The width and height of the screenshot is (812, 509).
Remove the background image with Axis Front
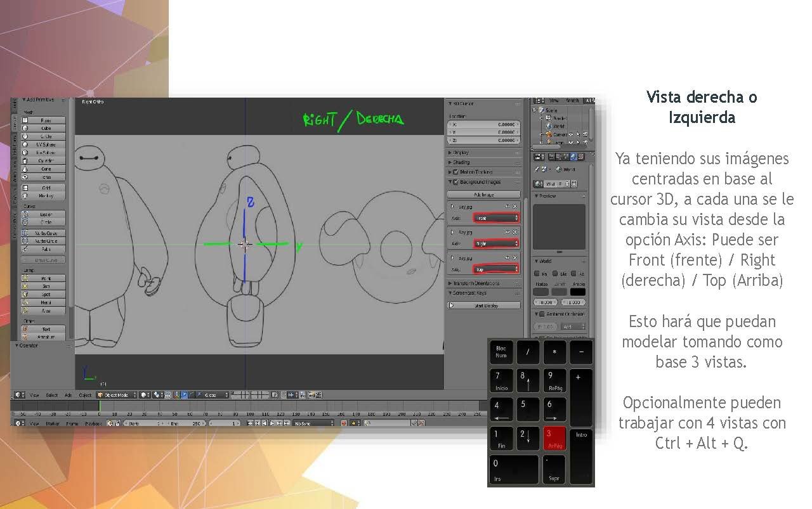515,207
